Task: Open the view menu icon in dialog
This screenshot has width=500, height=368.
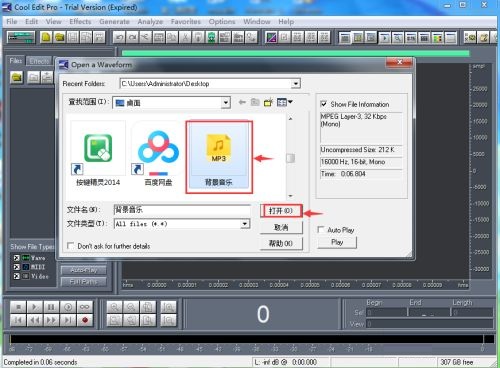Action: [x=284, y=102]
